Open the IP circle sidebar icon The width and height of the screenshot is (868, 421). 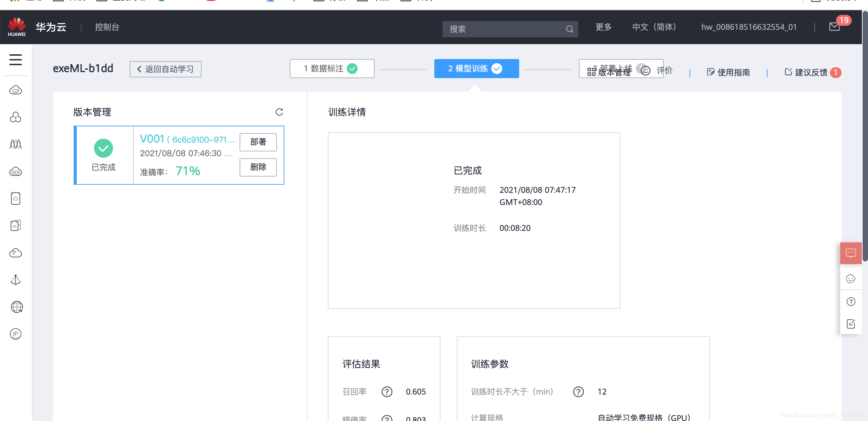[16, 334]
